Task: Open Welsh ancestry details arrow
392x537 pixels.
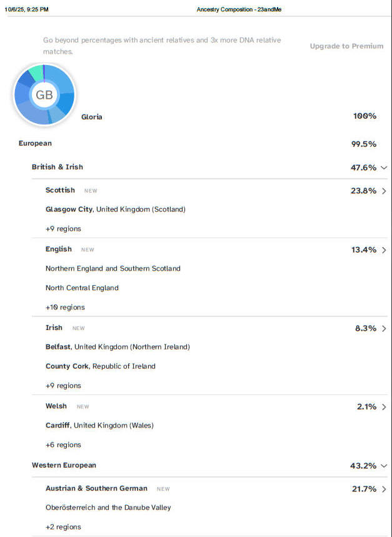Action: pos(383,407)
